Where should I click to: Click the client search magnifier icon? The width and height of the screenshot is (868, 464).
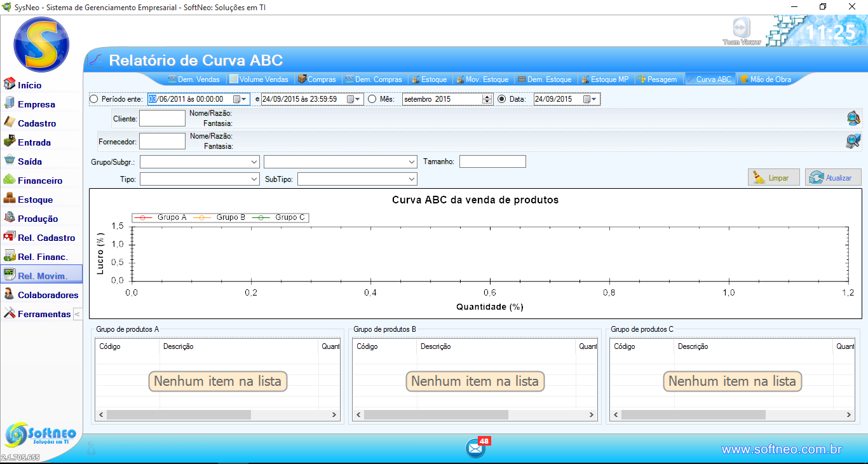pos(853,118)
